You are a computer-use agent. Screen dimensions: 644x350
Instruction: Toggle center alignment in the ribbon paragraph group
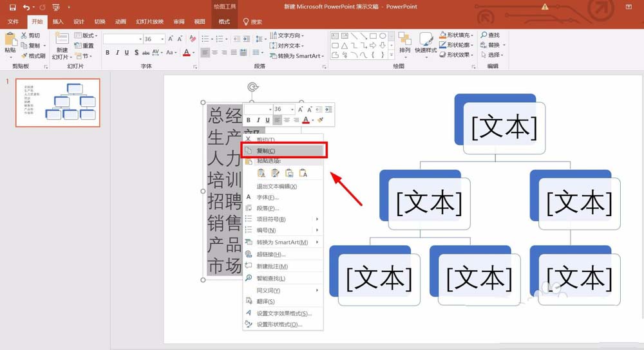pyautogui.click(x=214, y=53)
